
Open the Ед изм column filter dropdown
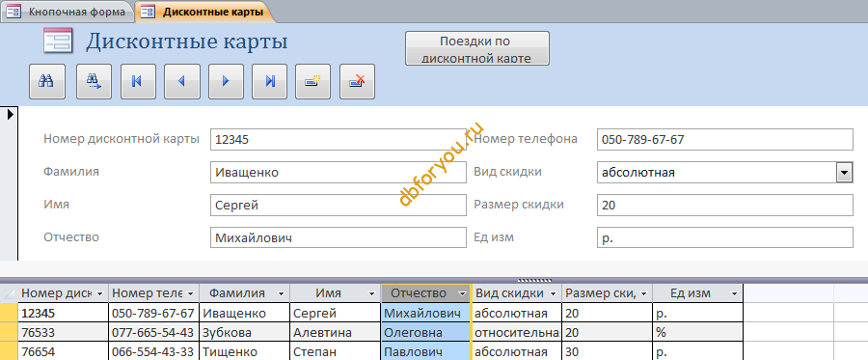pos(734,293)
